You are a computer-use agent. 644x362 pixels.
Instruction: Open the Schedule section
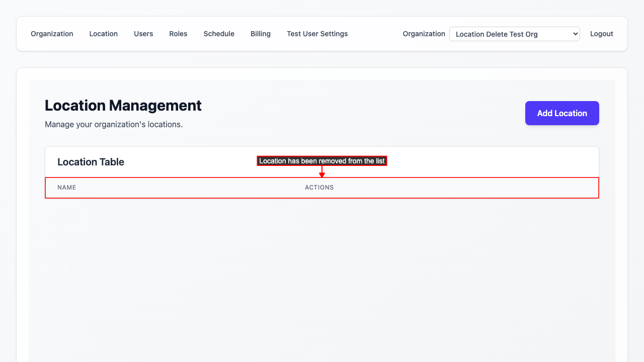click(219, 34)
